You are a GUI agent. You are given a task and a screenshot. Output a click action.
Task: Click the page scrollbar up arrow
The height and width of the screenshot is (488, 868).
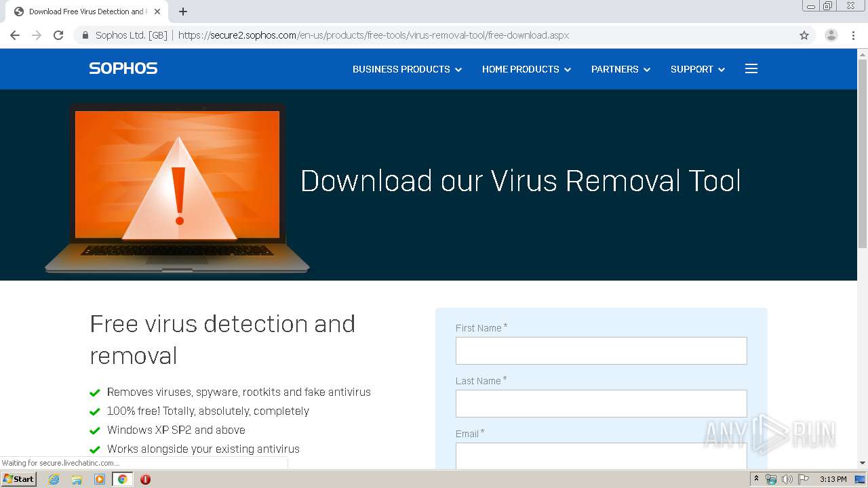coord(863,54)
